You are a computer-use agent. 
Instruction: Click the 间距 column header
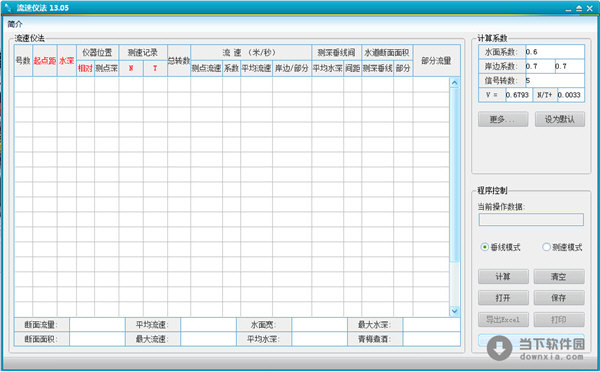pyautogui.click(x=352, y=68)
